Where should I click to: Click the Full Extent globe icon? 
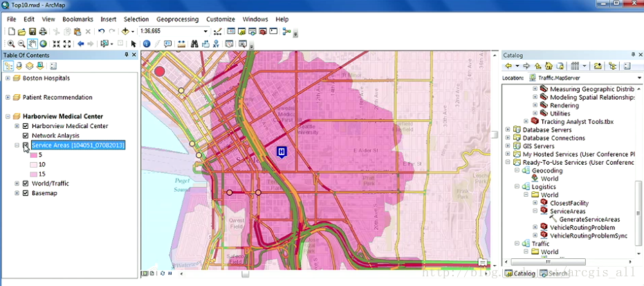(43, 44)
